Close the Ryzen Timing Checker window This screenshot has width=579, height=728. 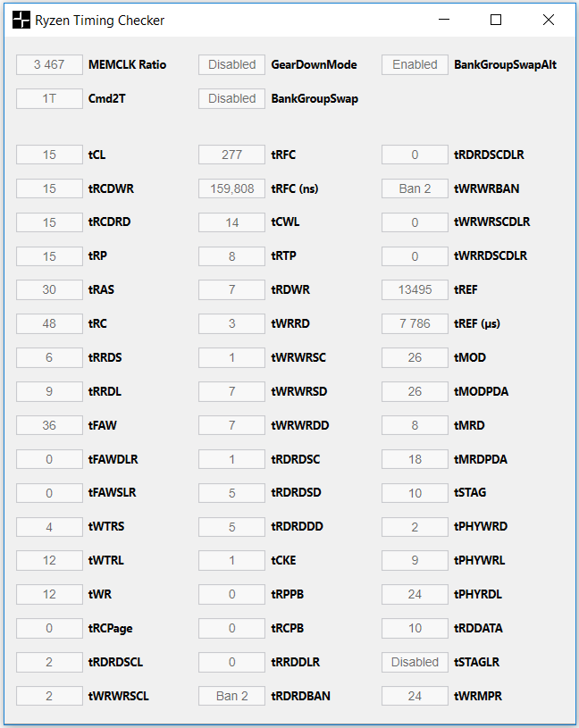click(549, 20)
